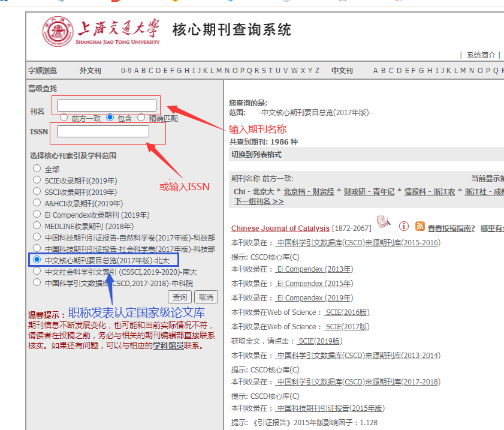
Task: Select 自然科学卷(2017年版) citation report radio
Action: 37,237
